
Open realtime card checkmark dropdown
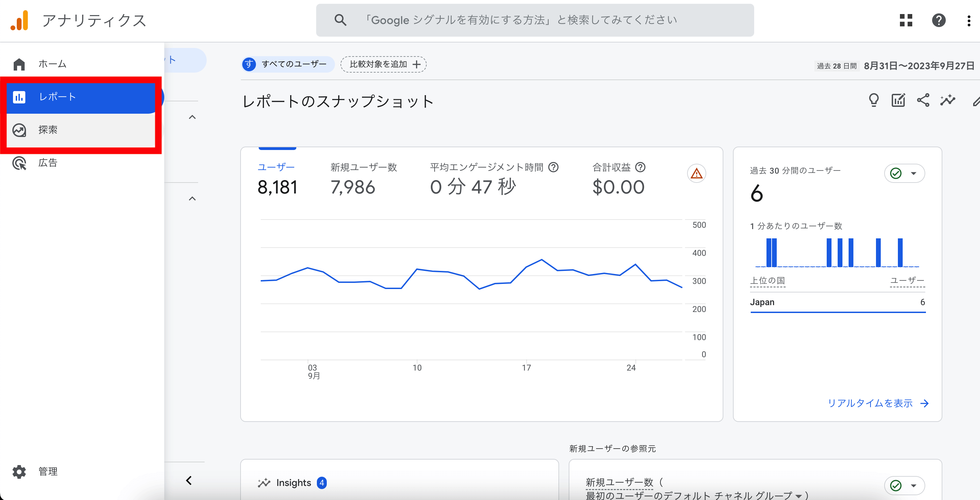(904, 174)
